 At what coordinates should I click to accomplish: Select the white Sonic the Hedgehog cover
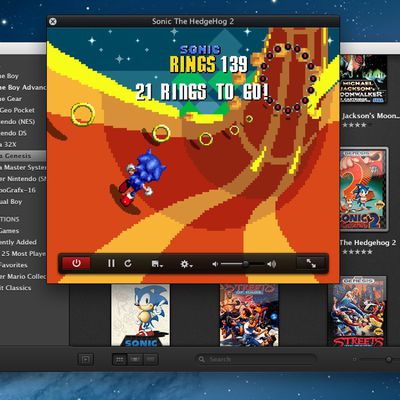[140, 315]
